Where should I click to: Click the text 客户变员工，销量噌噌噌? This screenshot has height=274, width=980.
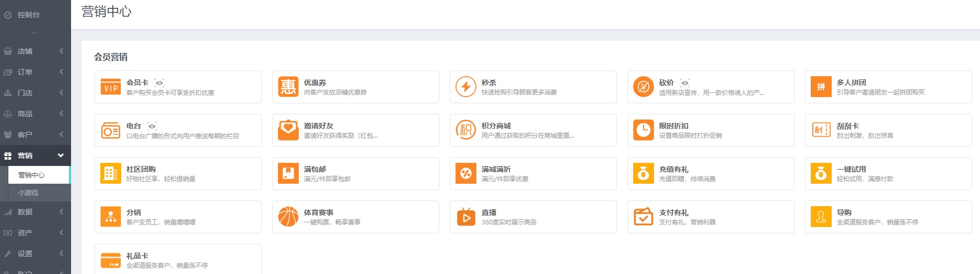(161, 222)
